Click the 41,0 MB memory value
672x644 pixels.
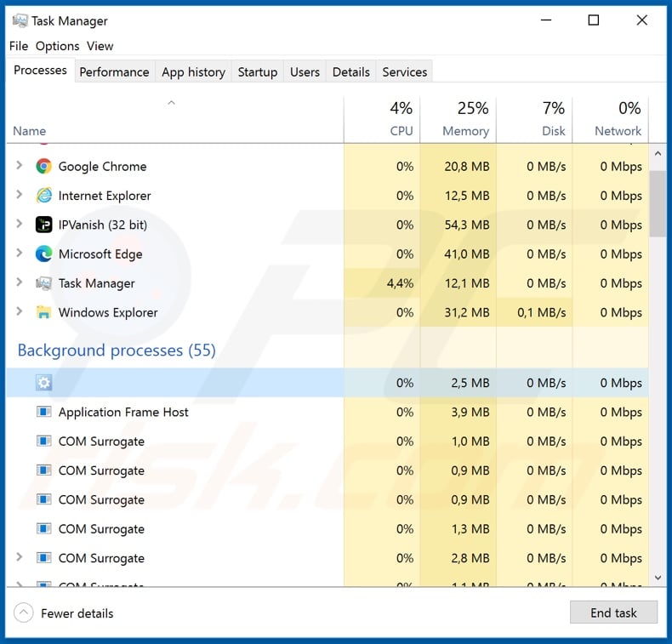click(467, 254)
